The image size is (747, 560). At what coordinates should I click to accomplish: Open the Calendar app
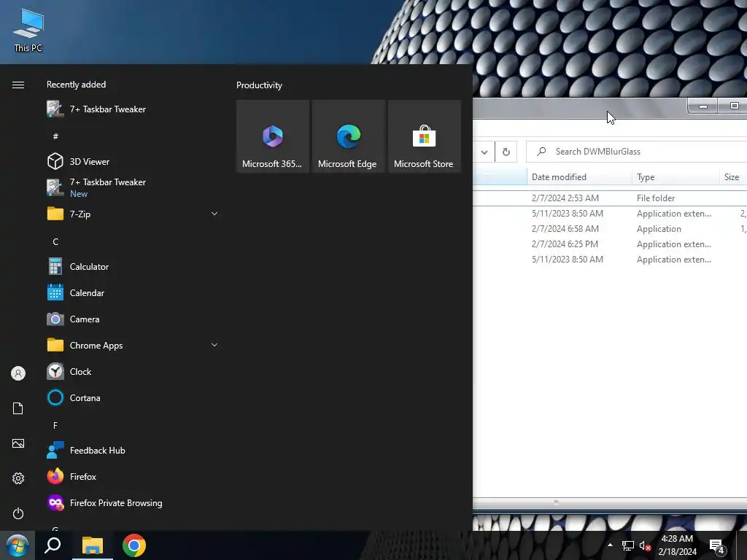(x=133, y=293)
